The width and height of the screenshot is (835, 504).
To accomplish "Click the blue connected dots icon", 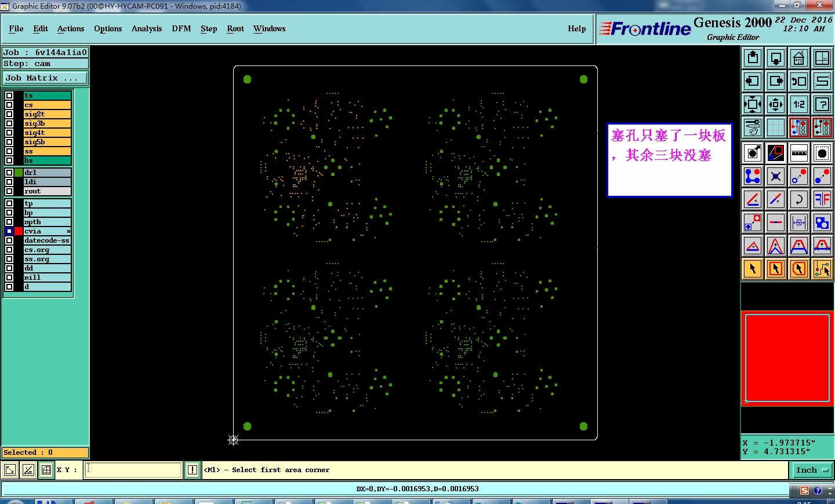I will tap(753, 176).
